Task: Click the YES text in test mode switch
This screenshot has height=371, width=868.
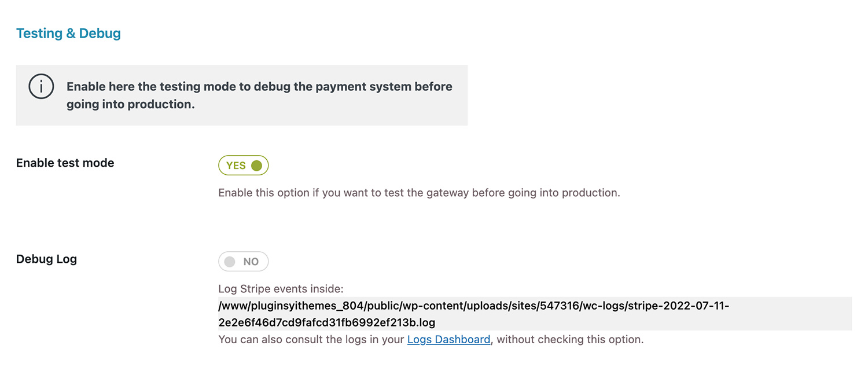Action: (x=236, y=166)
